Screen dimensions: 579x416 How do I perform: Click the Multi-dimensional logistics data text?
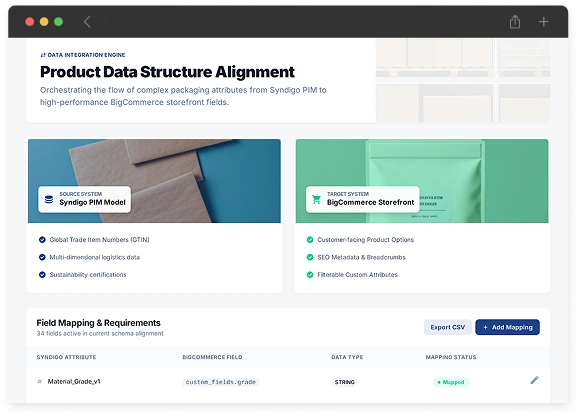(x=95, y=257)
